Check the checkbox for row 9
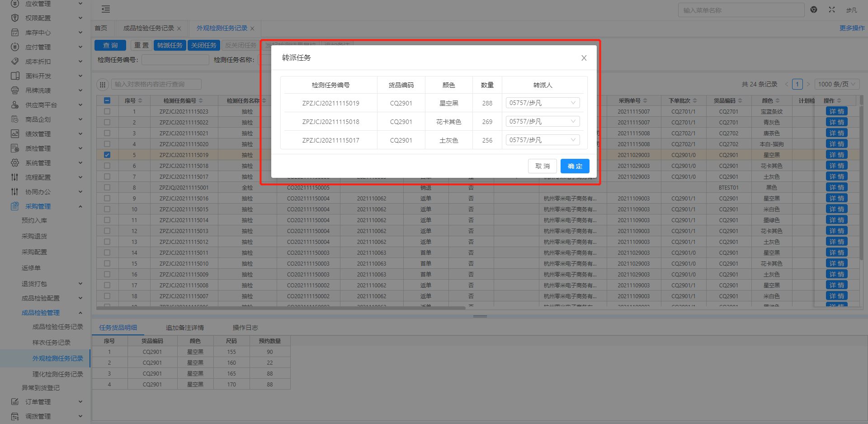Viewport: 868px width, 424px height. point(107,198)
